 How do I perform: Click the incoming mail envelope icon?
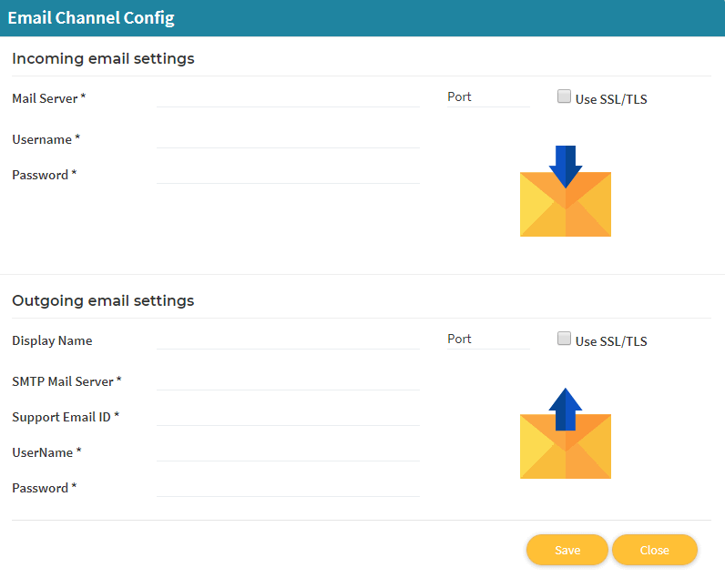pos(566,191)
